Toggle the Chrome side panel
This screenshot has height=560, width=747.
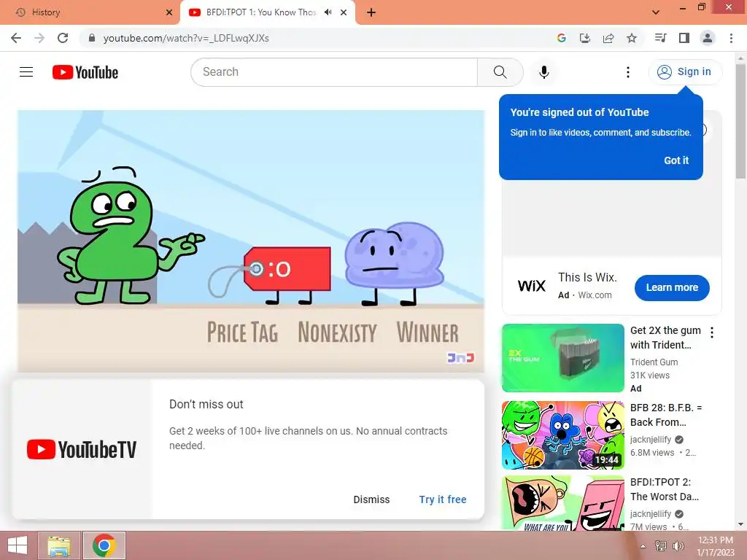[684, 38]
